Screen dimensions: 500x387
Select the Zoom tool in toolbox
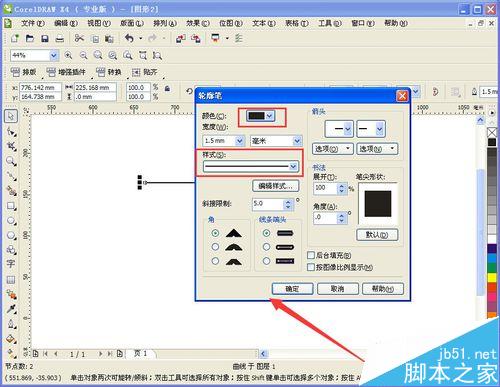pos(11,161)
